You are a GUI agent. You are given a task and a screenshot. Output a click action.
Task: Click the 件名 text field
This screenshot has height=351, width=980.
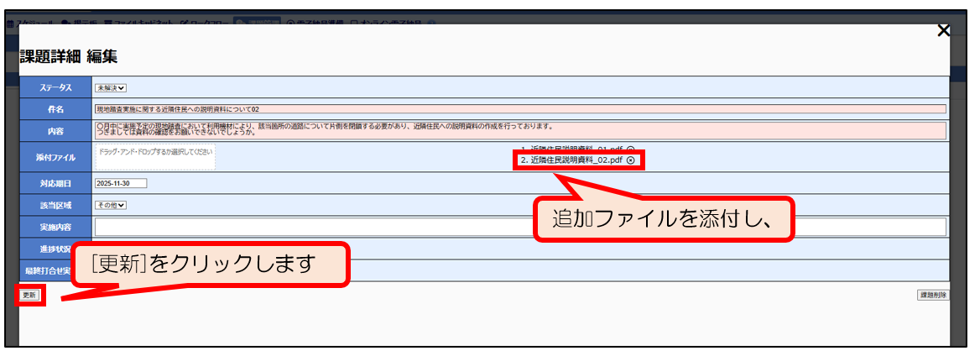point(519,109)
